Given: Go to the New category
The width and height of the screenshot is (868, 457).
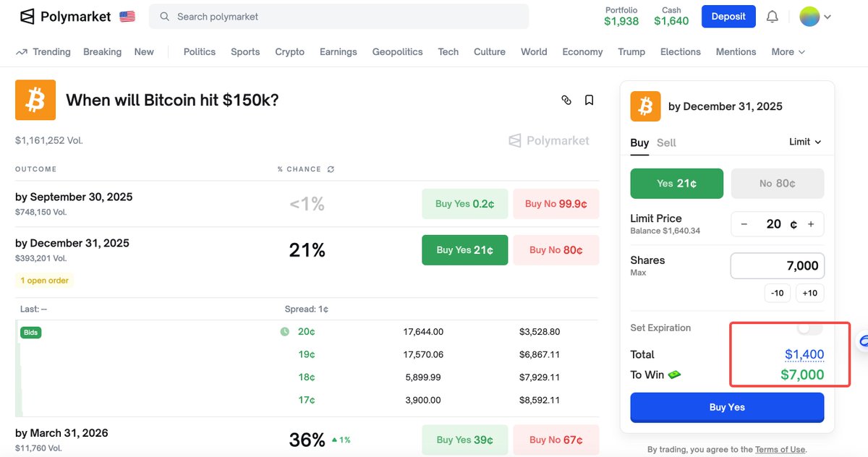Looking at the screenshot, I should [144, 52].
